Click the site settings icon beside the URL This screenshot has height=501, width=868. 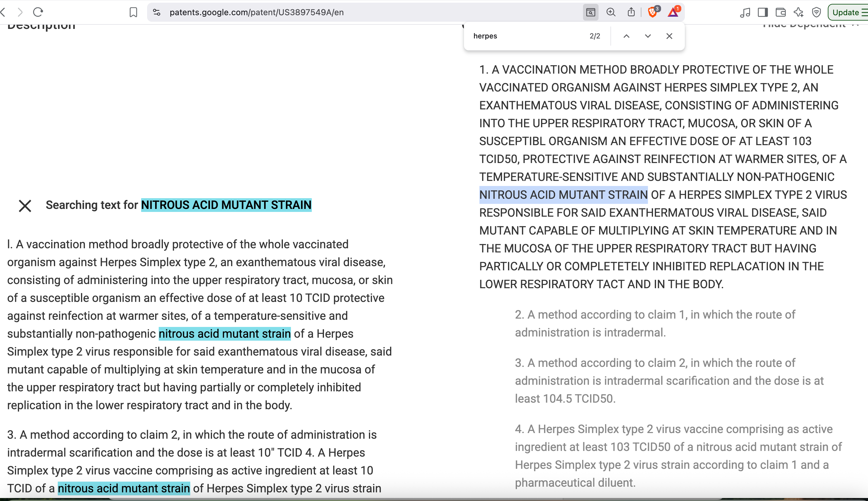coord(157,13)
